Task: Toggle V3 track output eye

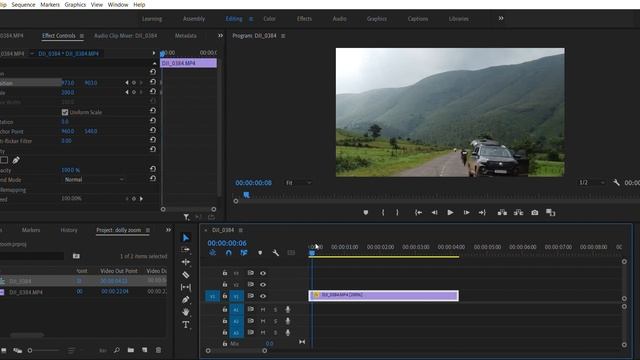Action: click(x=263, y=273)
